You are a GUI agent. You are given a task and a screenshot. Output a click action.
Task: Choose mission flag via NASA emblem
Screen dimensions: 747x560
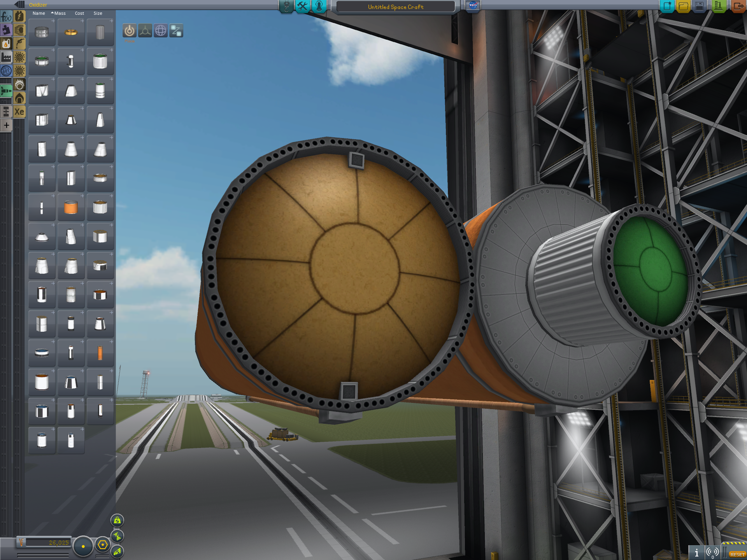tap(473, 5)
